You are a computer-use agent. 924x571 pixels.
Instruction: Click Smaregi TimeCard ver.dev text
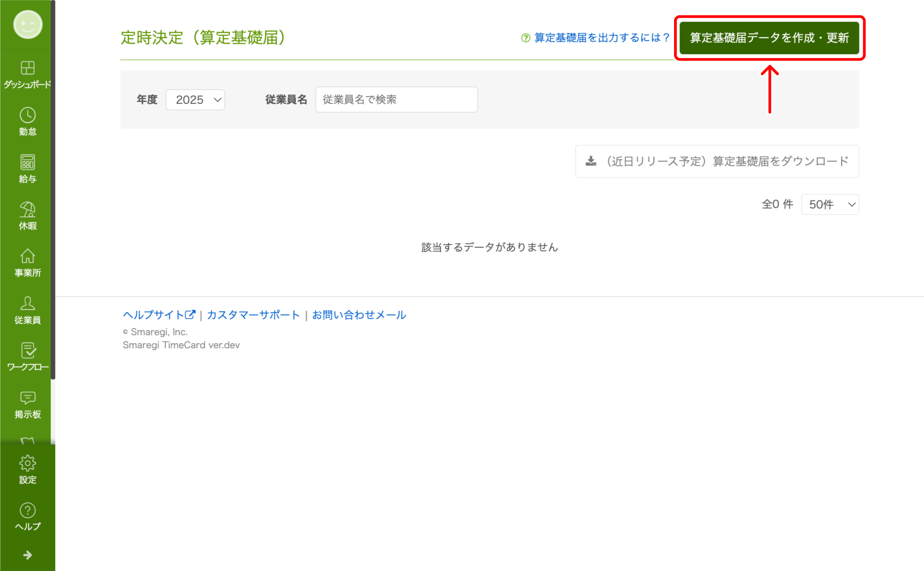point(181,345)
